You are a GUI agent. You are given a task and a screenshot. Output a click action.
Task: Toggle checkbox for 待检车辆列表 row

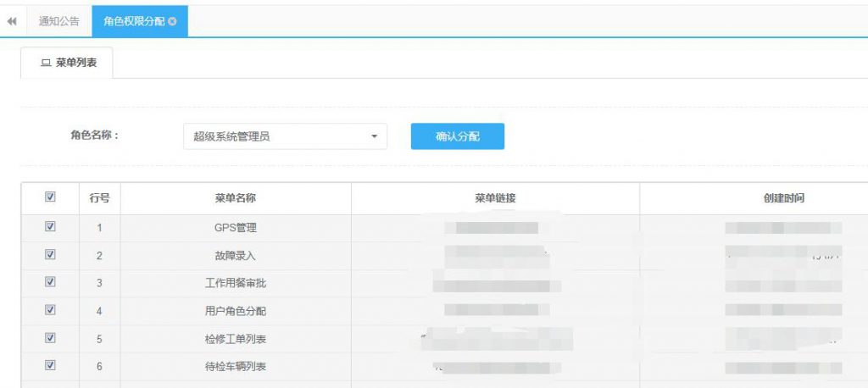click(50, 366)
